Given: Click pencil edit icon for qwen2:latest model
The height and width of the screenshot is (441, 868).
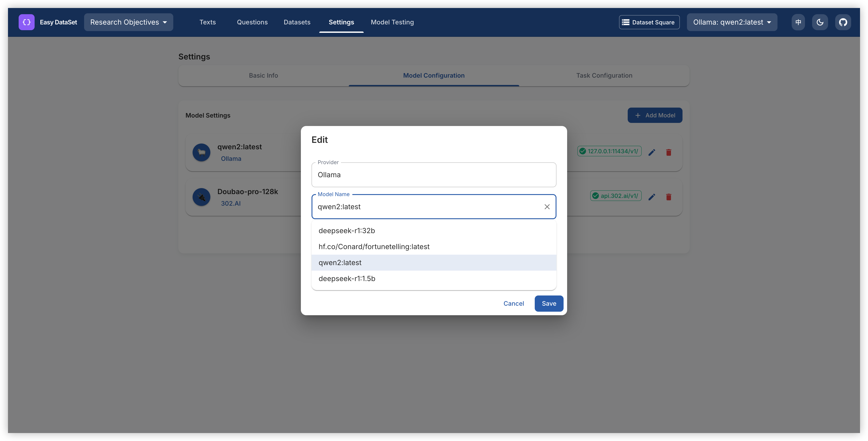Looking at the screenshot, I should click(x=652, y=152).
